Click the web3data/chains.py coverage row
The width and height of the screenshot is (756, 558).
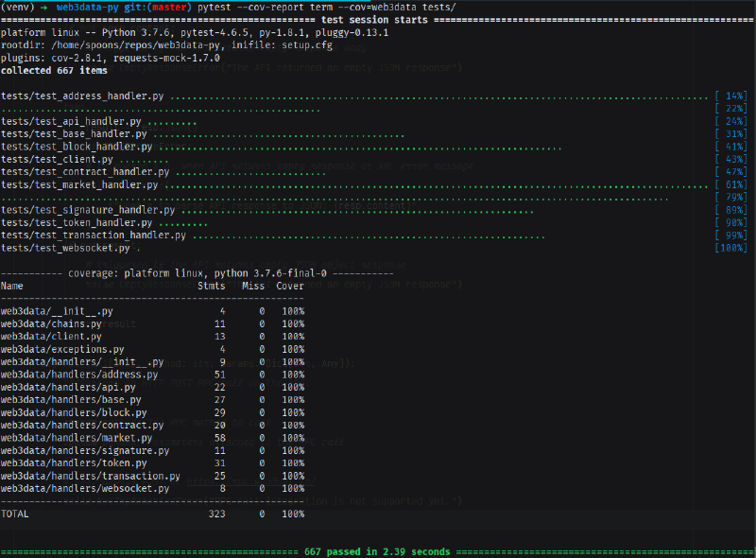tap(152, 323)
